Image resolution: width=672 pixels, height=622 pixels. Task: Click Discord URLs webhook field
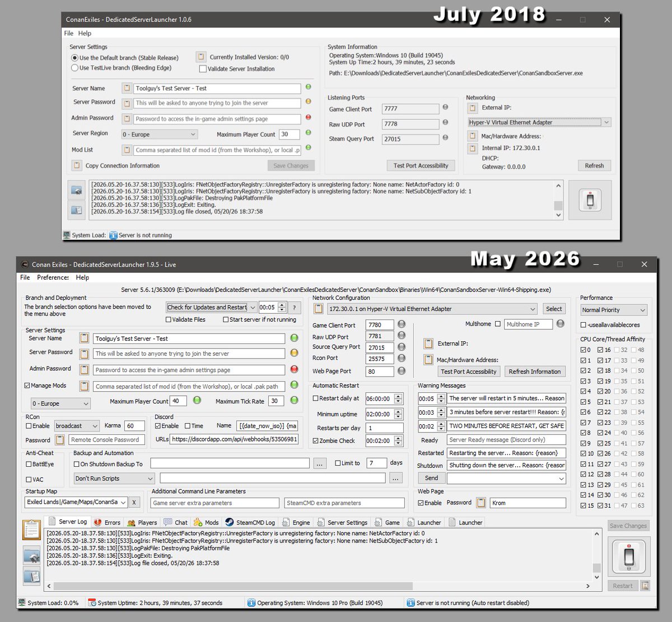coord(234,439)
